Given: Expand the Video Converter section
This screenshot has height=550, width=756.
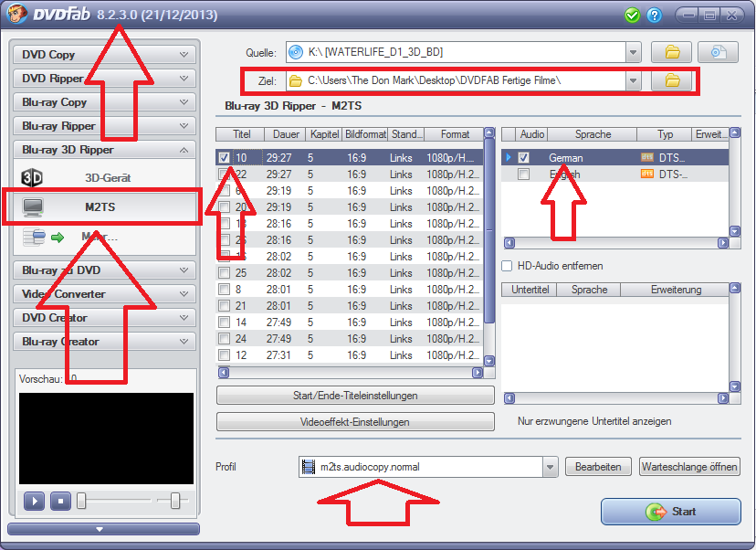Looking at the screenshot, I should pyautogui.click(x=105, y=294).
